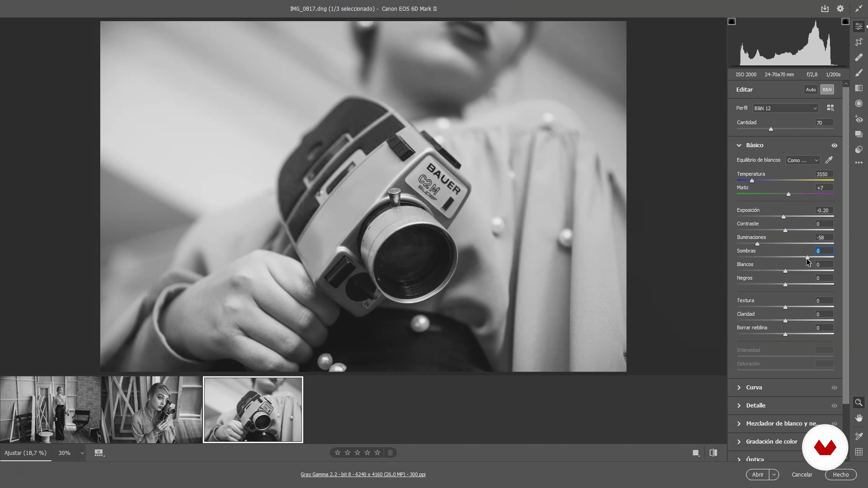Viewport: 868px width, 488px height.
Task: Click the Cancelar button
Action: pyautogui.click(x=802, y=474)
